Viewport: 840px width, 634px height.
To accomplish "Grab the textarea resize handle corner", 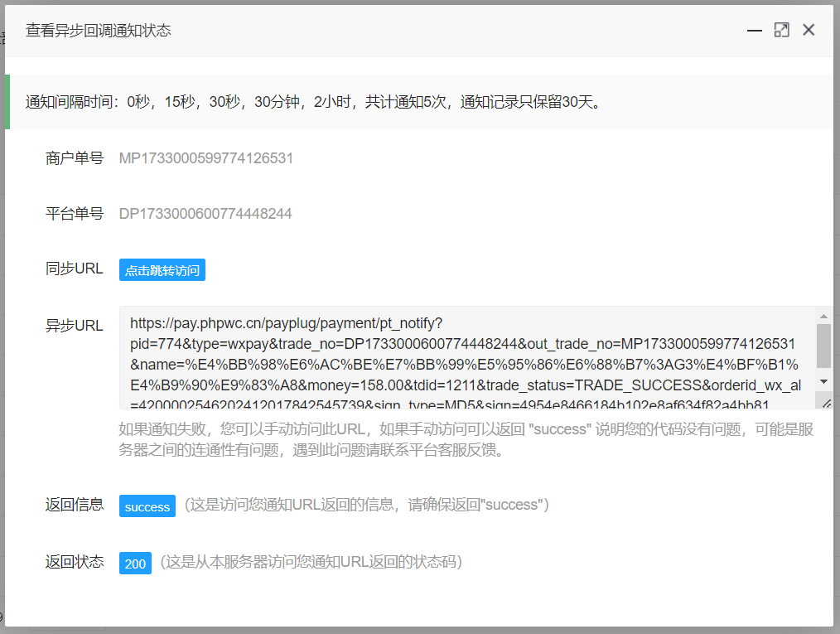I will click(826, 401).
